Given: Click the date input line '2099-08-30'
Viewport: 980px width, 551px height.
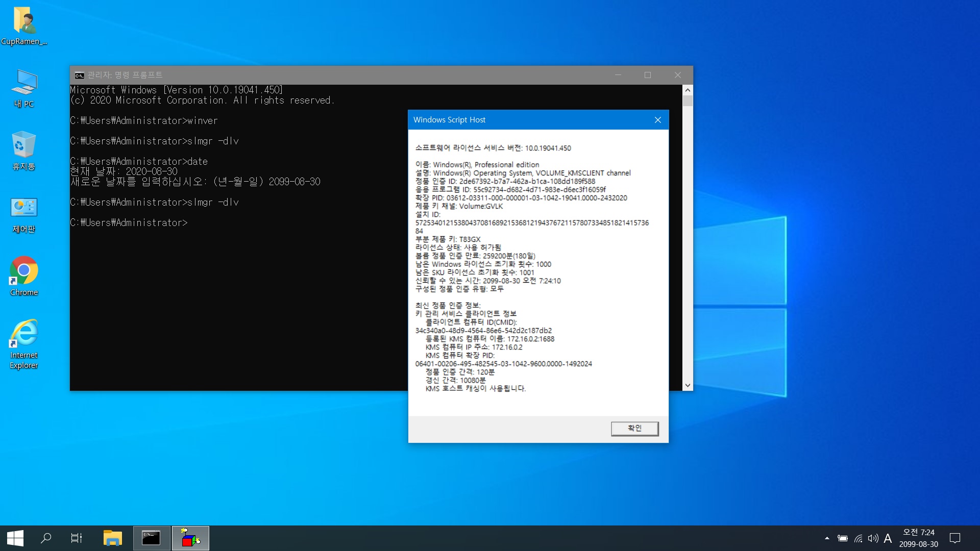Looking at the screenshot, I should (x=195, y=182).
